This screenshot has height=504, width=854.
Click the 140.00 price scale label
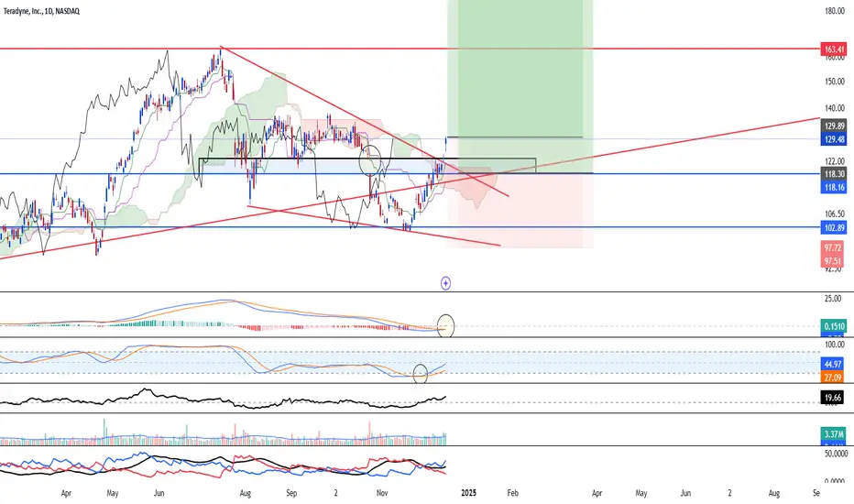tap(834, 108)
